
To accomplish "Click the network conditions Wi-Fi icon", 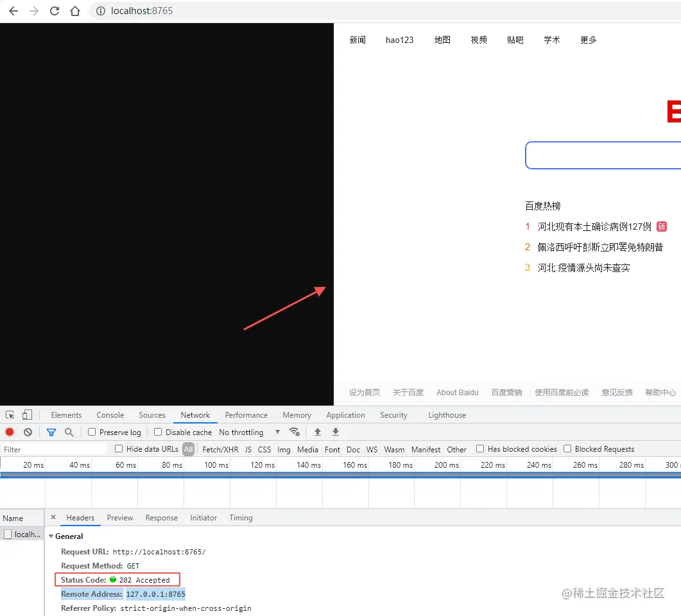I will (x=295, y=432).
